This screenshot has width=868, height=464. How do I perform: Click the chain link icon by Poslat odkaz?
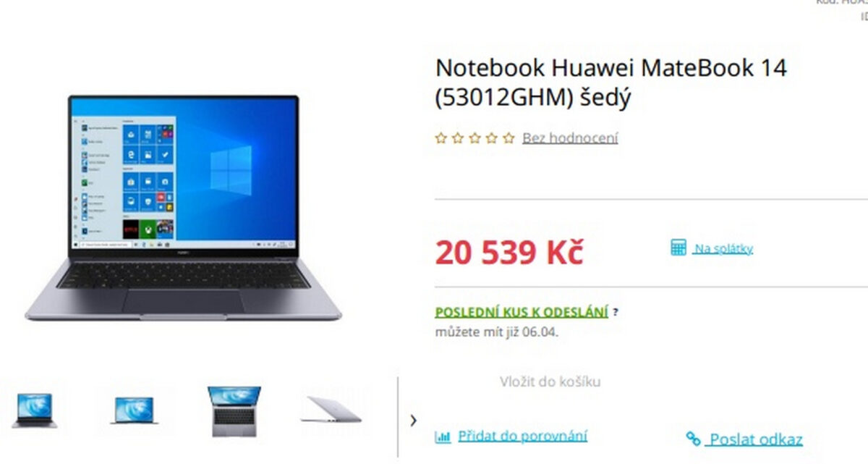(694, 439)
